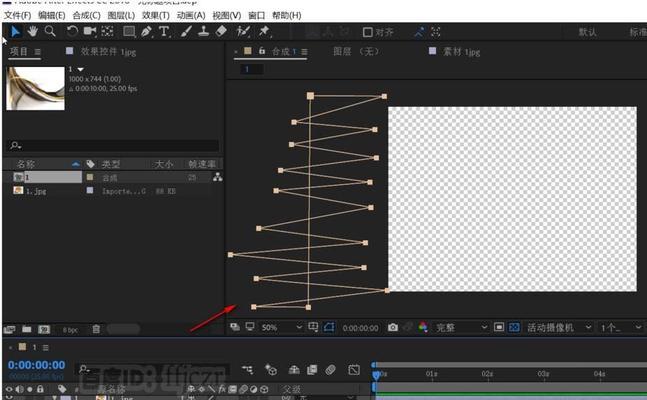This screenshot has width=647, height=400.
Task: Select the Unified Camera tool
Action: click(x=90, y=31)
